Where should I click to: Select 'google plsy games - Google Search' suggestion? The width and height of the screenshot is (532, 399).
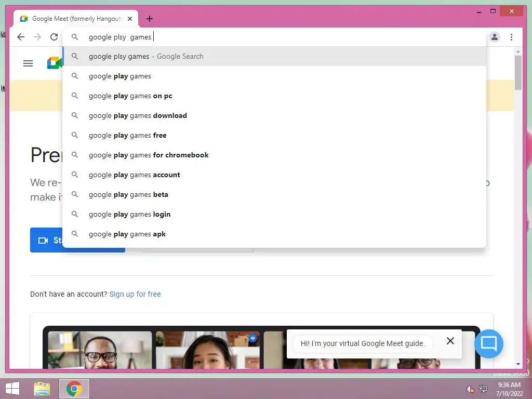click(x=274, y=56)
